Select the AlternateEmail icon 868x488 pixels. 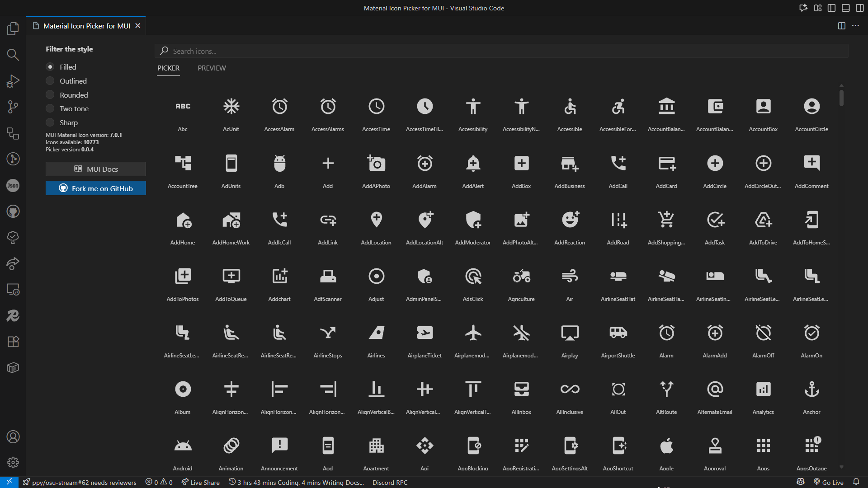pos(715,389)
